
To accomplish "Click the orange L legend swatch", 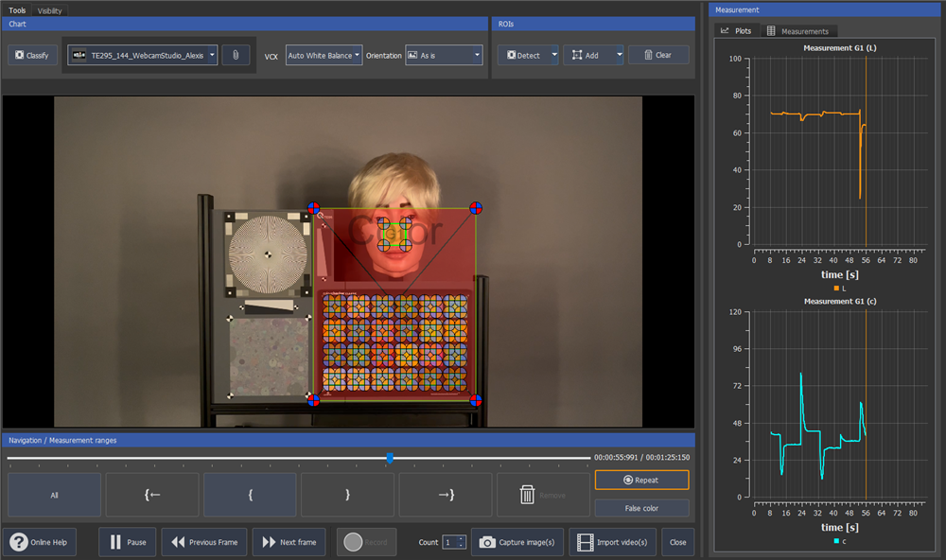I will [x=836, y=289].
